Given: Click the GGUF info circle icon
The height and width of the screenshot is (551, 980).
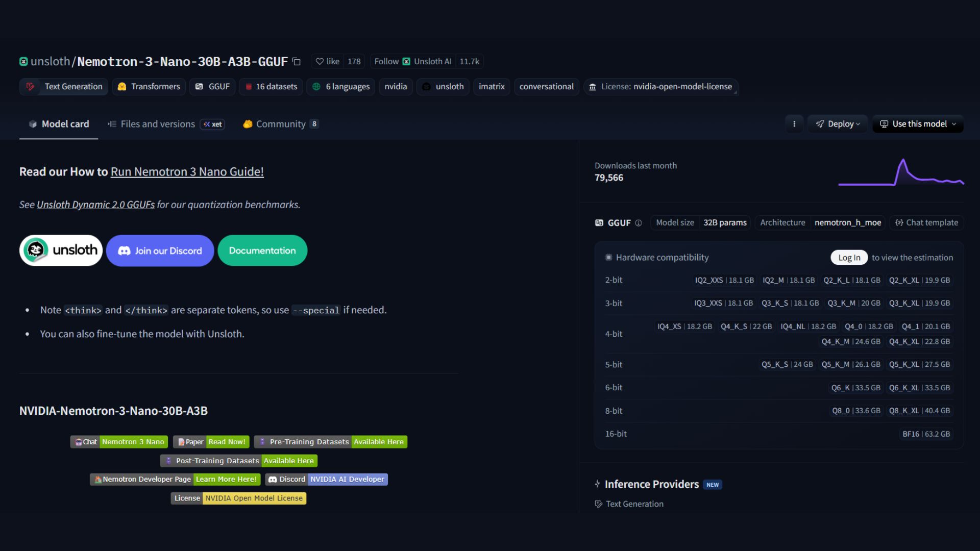Looking at the screenshot, I should [639, 223].
